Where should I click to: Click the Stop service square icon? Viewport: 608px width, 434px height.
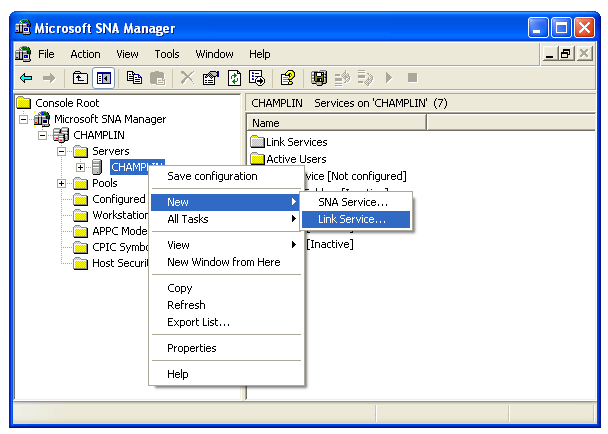point(413,78)
